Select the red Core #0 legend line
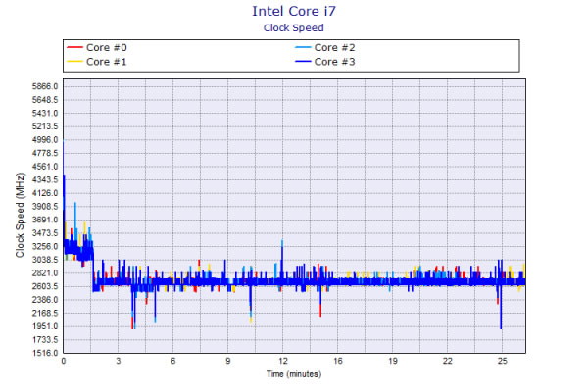 (74, 48)
